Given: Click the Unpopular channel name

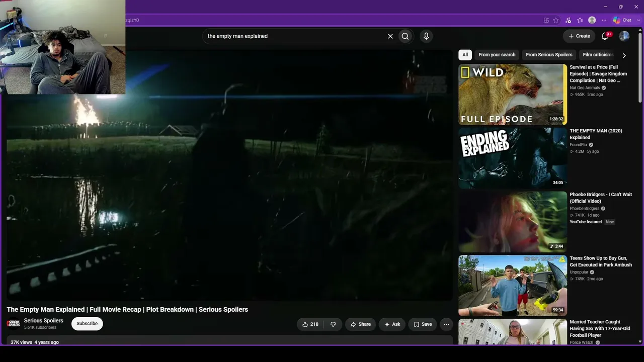Looking at the screenshot, I should click(579, 272).
